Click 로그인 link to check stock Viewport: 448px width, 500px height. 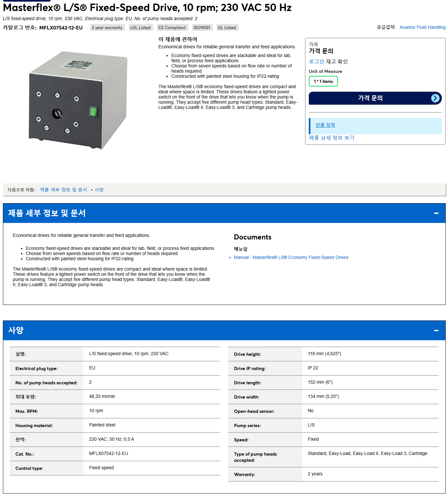point(316,62)
